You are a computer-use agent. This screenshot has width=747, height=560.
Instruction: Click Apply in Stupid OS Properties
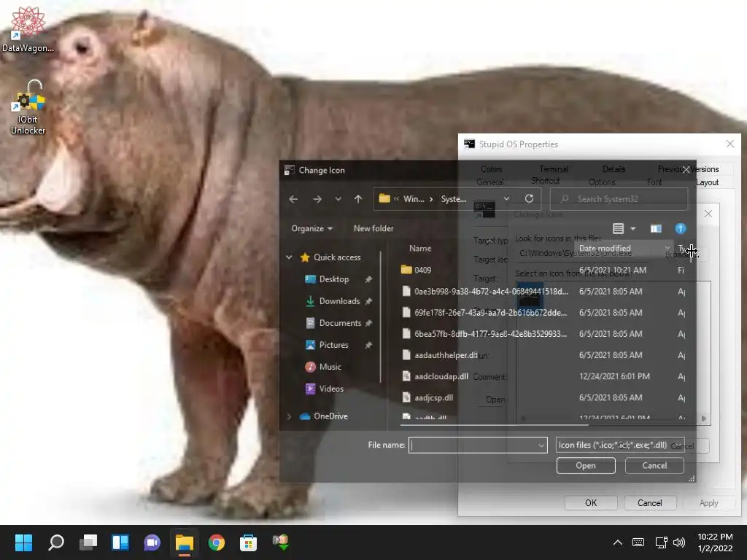click(x=709, y=503)
